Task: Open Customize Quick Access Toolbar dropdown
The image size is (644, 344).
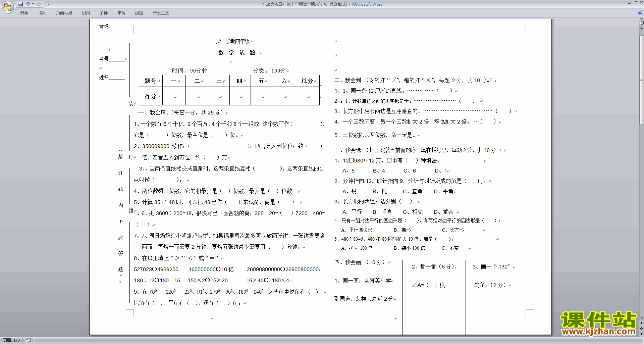Action: 48,4
